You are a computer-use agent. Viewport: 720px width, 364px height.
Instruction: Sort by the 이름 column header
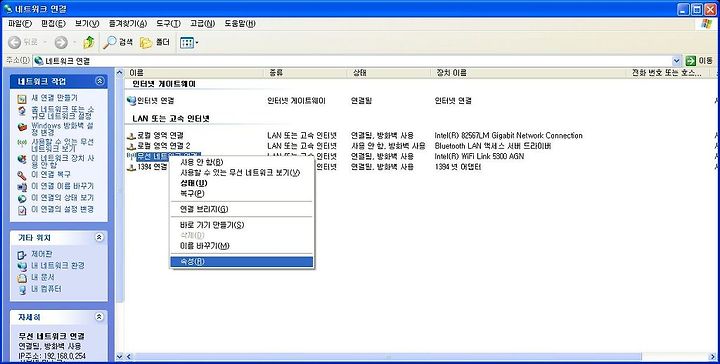coord(195,73)
